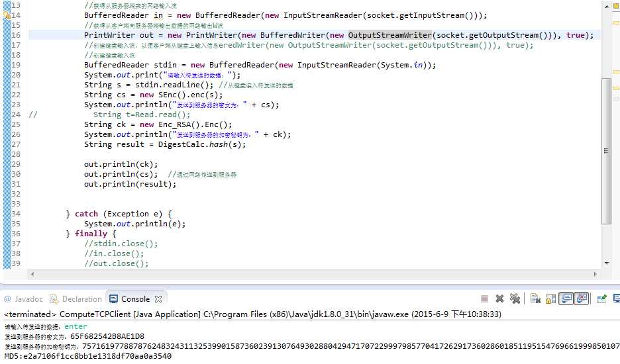Click the warning marker on line 14
Viewport: 620px width, 364px height.
click(7, 15)
